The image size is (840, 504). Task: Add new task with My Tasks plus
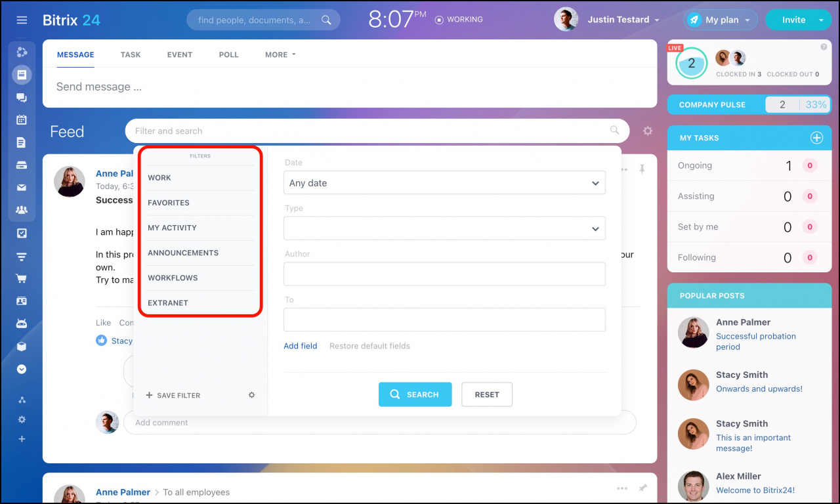pos(816,138)
